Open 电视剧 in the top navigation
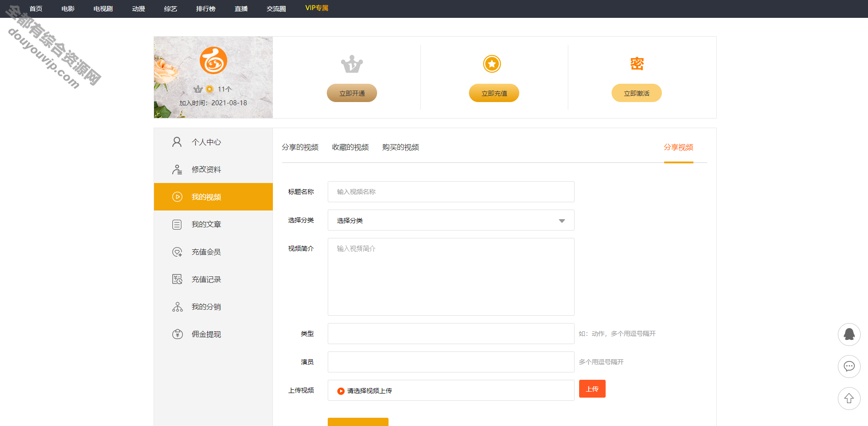This screenshot has width=868, height=426. 103,9
